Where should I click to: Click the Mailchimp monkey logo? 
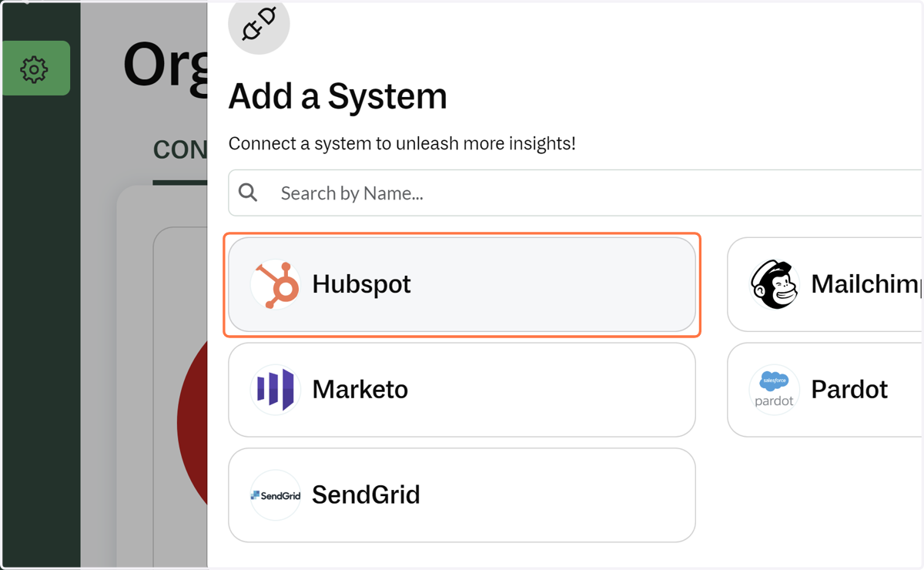775,284
